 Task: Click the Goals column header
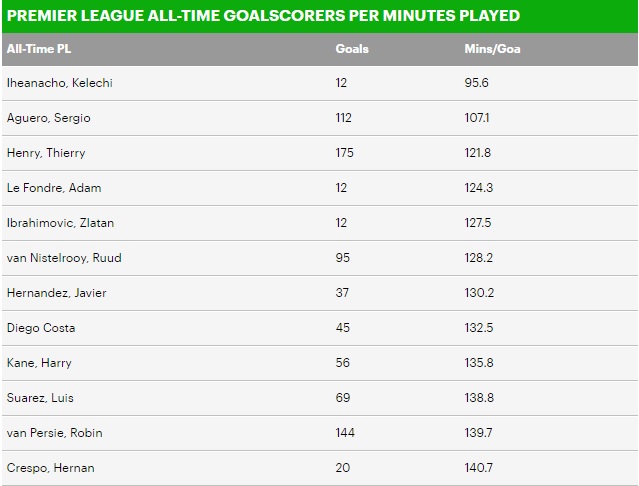point(352,49)
